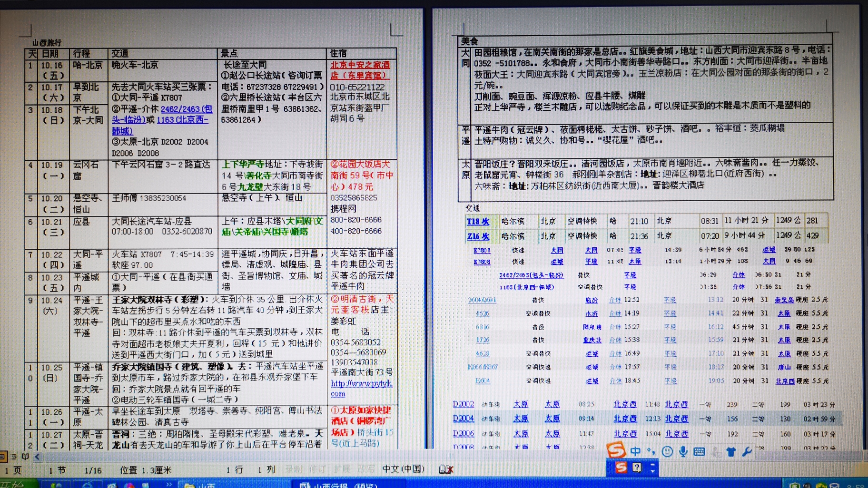Switch to 山西行程 Word taskbar window
Screen dimensions: 868x488
(338, 485)
